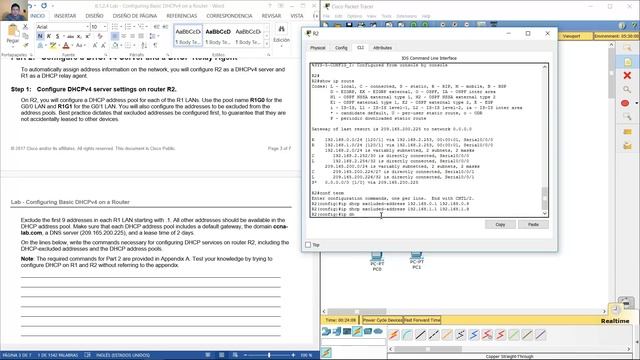Viewport: 640px width, 360px height.
Task: Click the Paste button in R2 CLI
Action: (533, 224)
